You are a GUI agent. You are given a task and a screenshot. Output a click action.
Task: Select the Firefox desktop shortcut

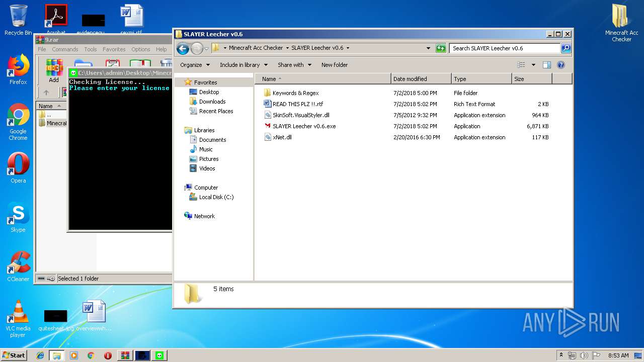click(x=18, y=69)
